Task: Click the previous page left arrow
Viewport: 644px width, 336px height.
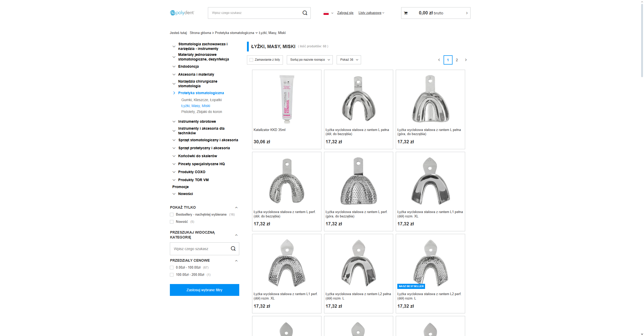Action: (x=439, y=60)
